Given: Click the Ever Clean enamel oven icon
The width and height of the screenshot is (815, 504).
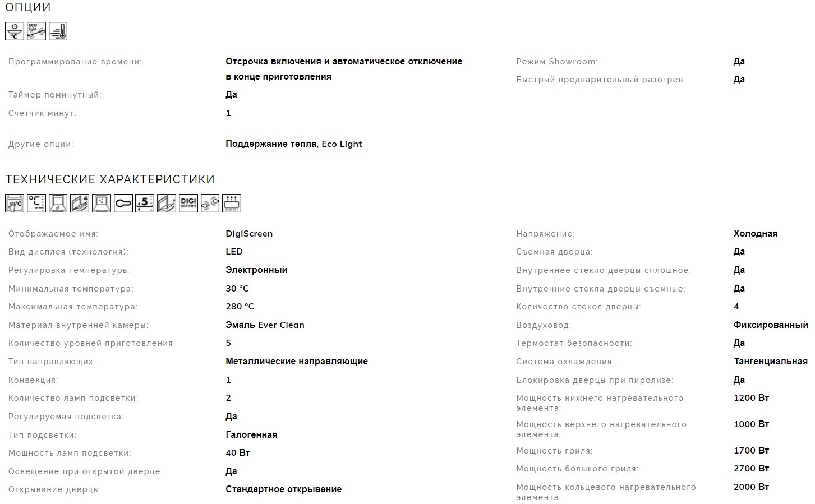Looking at the screenshot, I should [102, 203].
